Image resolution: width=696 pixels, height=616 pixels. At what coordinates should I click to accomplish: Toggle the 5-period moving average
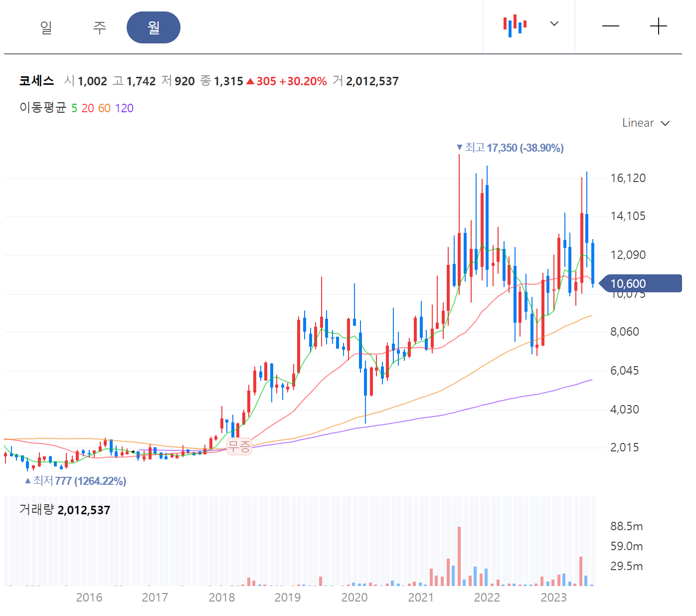[x=74, y=108]
